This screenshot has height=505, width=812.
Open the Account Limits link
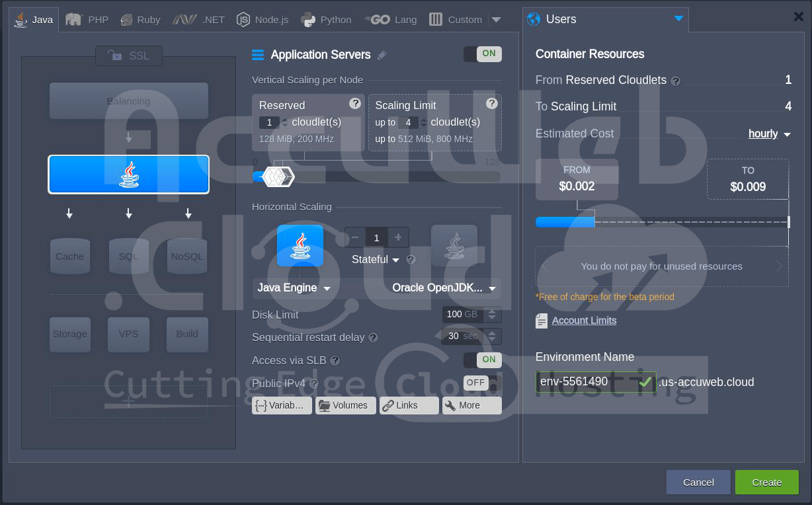pos(585,321)
